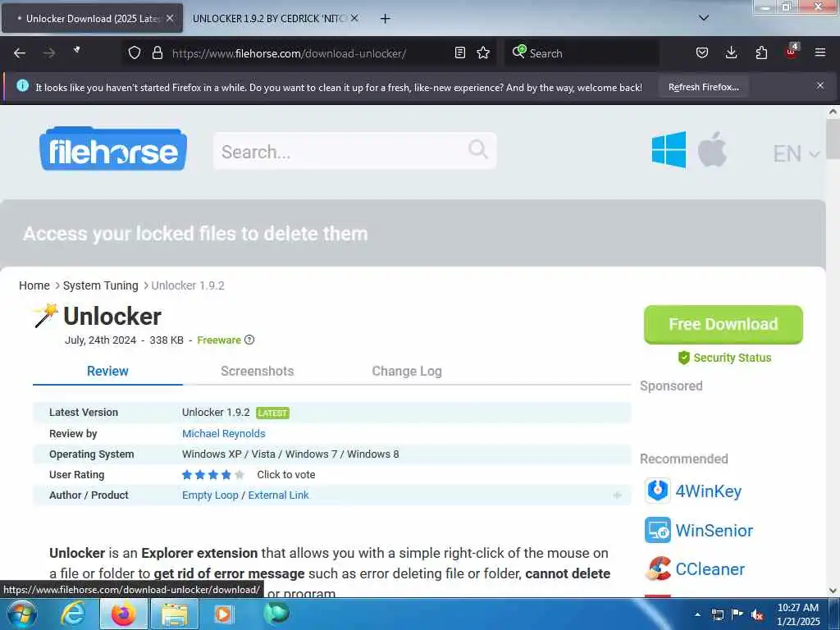Expand Author / Product row plus icon
Screen dimensions: 840x630
[x=617, y=495]
